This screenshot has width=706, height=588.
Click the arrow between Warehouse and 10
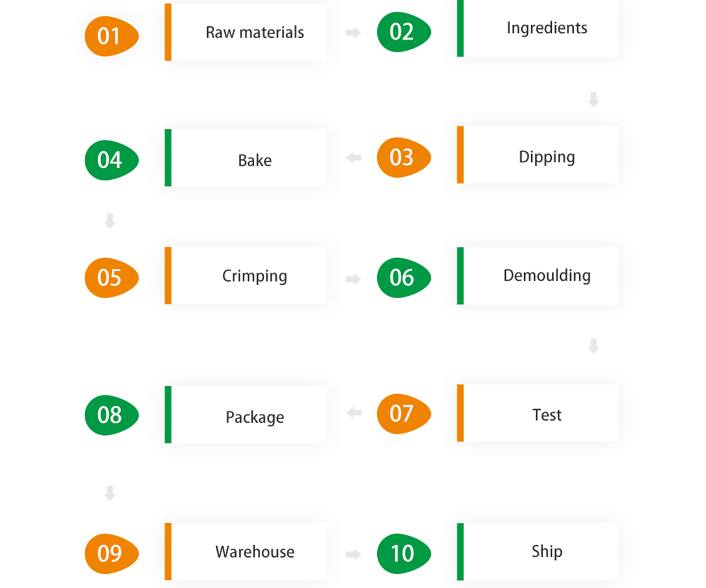tap(353, 554)
